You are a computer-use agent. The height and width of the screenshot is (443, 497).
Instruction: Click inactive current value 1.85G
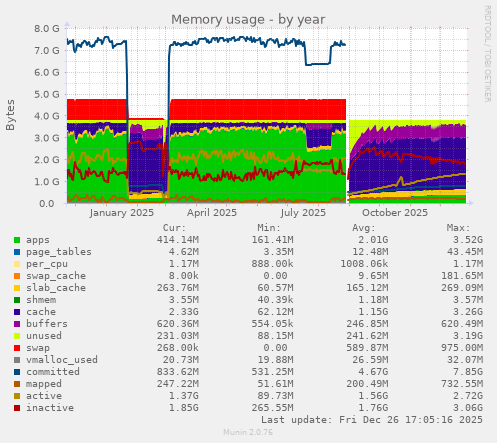tap(184, 408)
